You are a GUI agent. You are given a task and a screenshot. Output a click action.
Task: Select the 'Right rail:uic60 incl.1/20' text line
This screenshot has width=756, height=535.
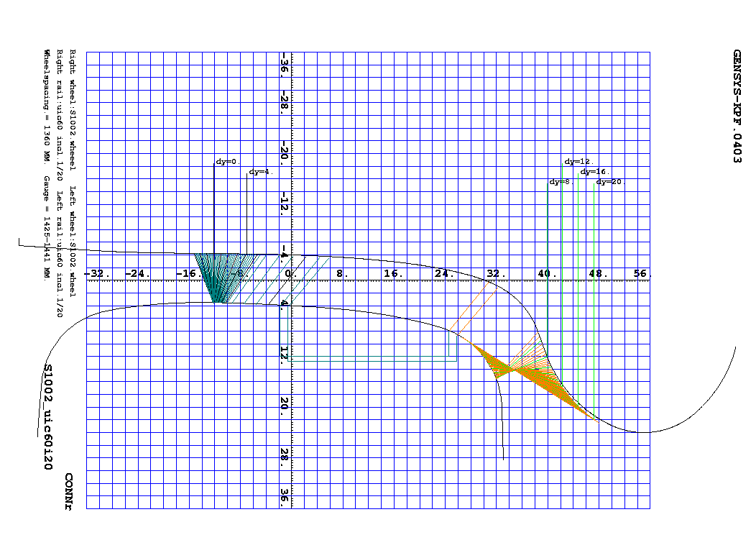(60, 115)
